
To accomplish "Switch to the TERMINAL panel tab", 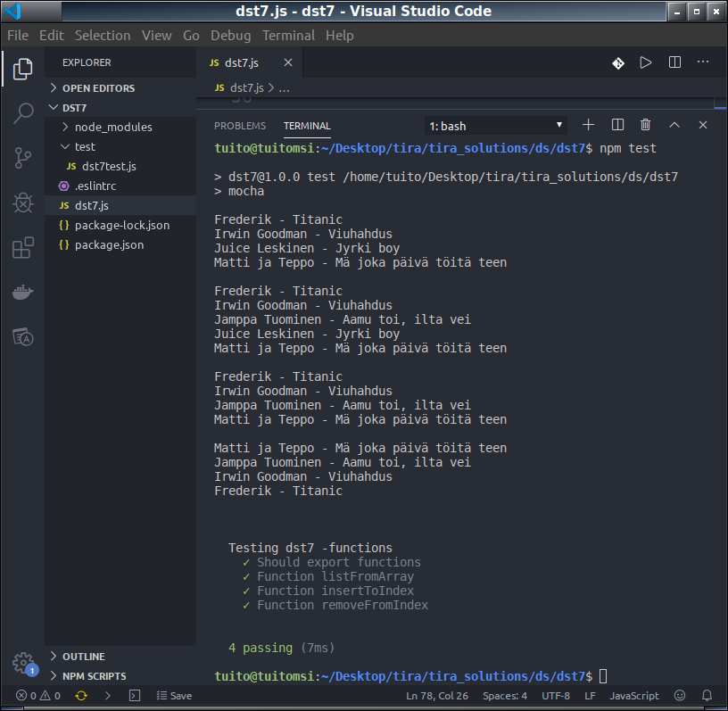I will click(x=307, y=126).
